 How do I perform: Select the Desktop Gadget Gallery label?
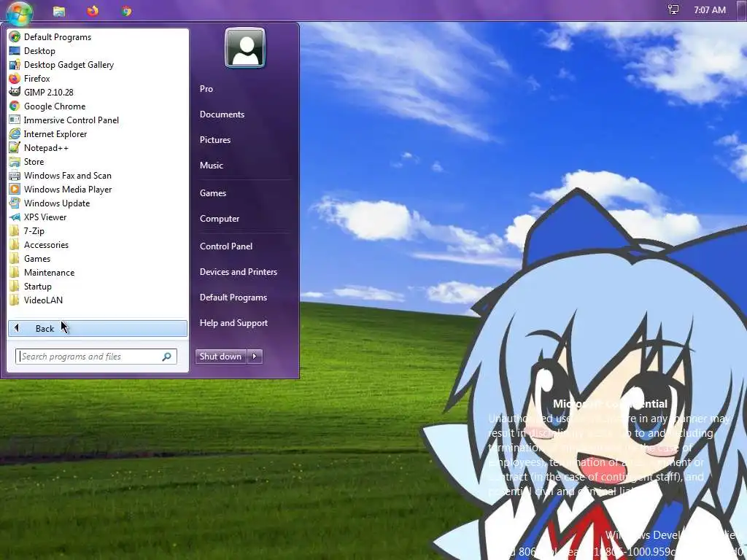point(69,65)
